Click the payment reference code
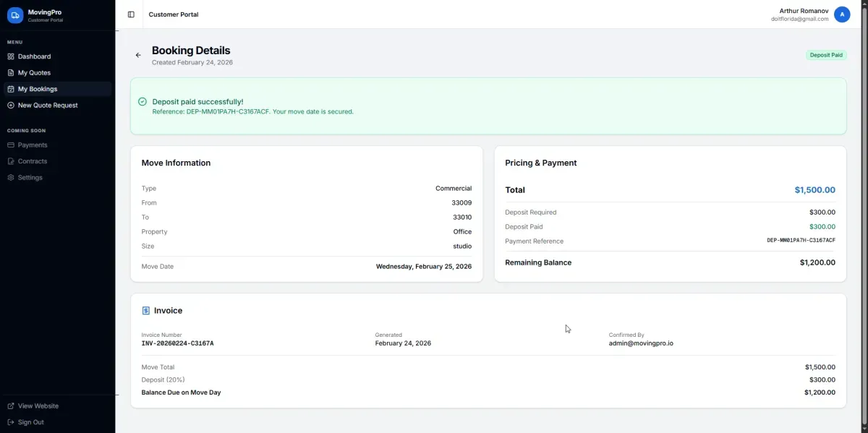Image resolution: width=868 pixels, height=433 pixels. pos(801,241)
